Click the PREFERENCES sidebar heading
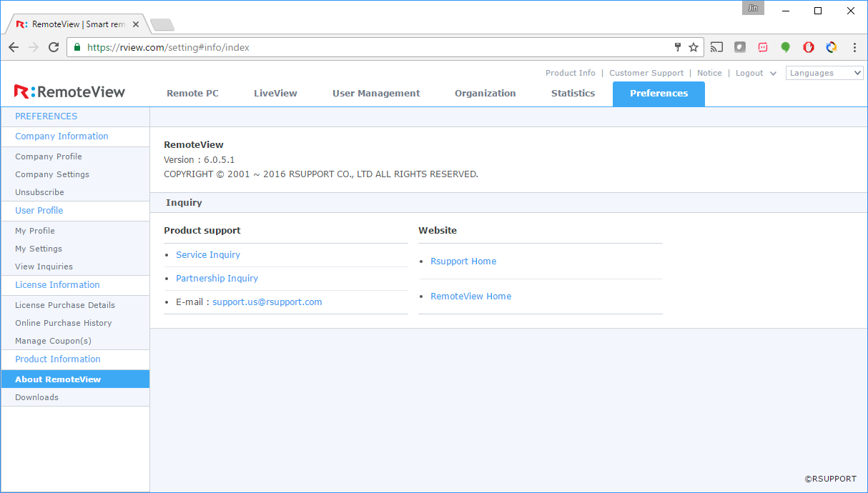Viewport: 868px width, 493px height. [46, 116]
